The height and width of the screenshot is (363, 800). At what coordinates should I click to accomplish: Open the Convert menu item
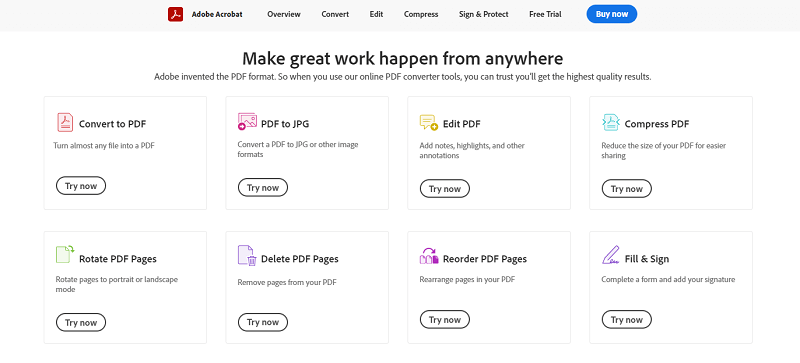tap(335, 14)
